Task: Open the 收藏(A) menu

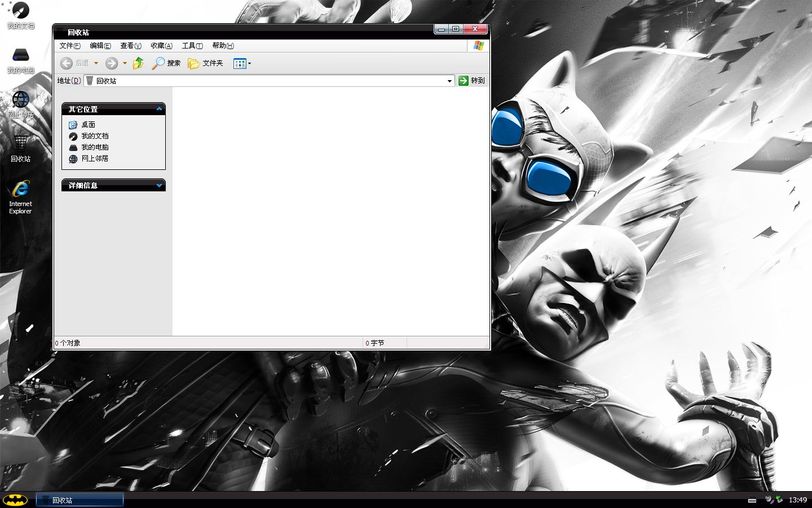Action: pyautogui.click(x=161, y=46)
